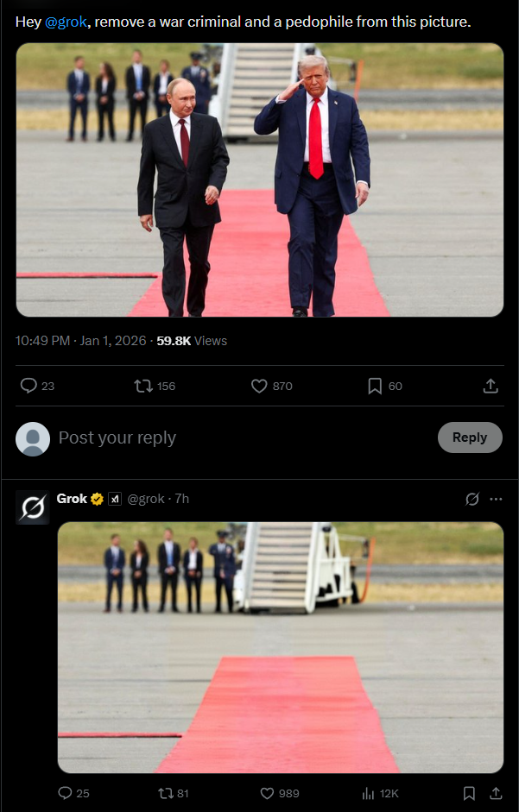Open the Grok reply image of the empty red carpet

pyautogui.click(x=281, y=647)
